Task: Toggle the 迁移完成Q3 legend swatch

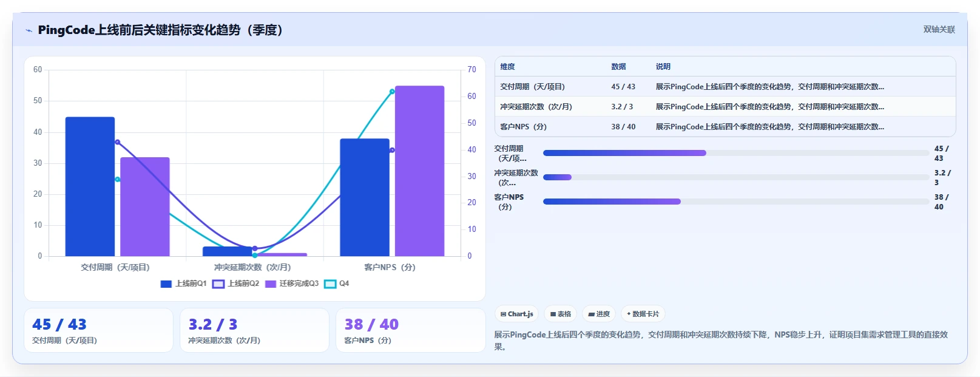Action: tap(271, 284)
